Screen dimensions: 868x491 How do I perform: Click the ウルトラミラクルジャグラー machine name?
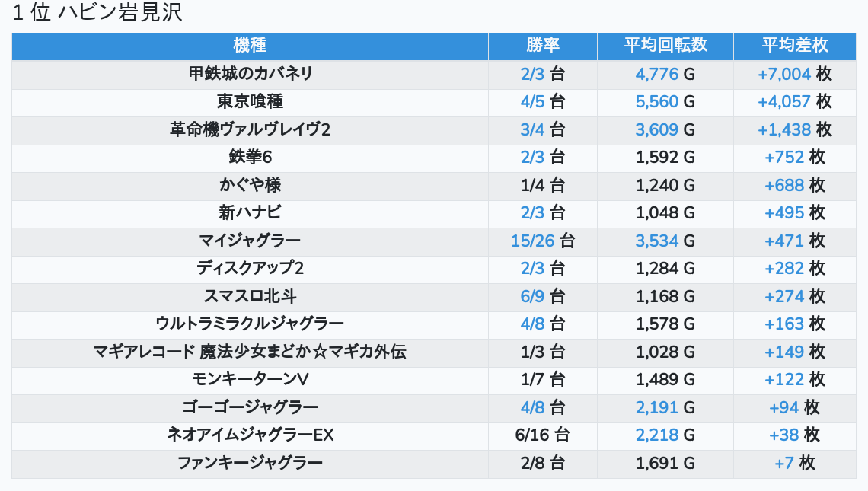(x=250, y=324)
